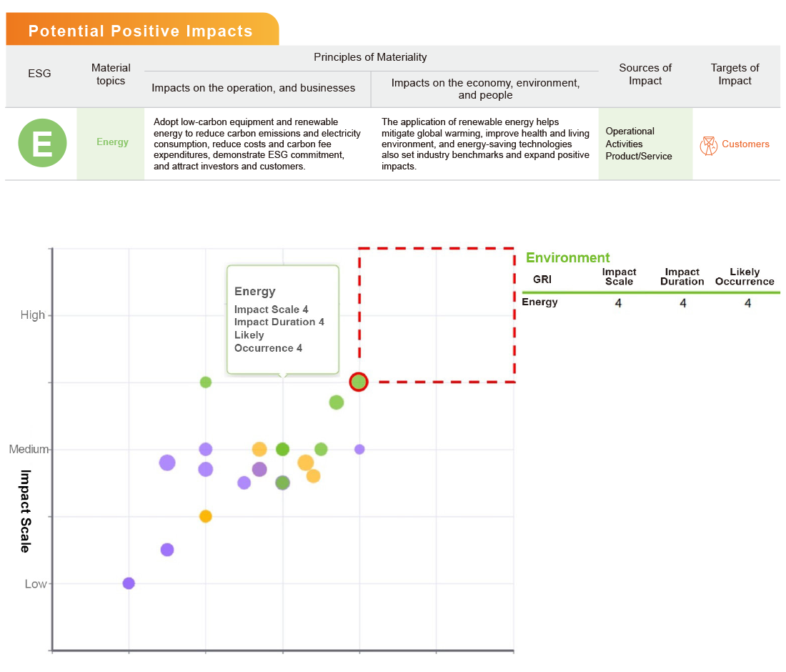Select Operational Activities Product/Service cell
786x672 pixels.
[639, 144]
